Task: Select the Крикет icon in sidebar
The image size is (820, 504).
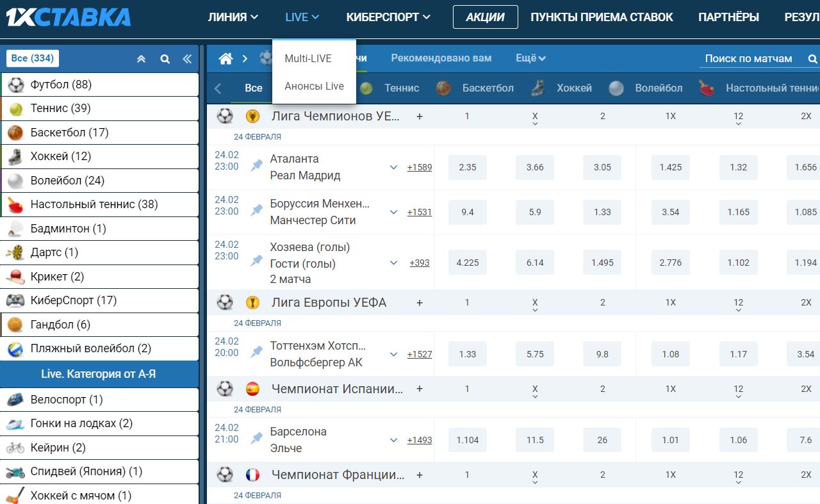Action: pos(16,277)
